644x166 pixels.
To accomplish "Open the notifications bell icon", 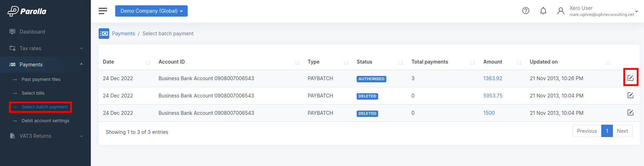I will coord(543,11).
